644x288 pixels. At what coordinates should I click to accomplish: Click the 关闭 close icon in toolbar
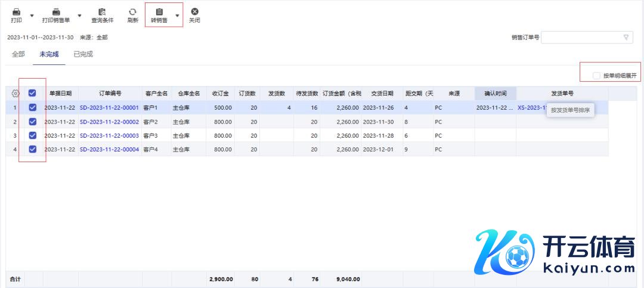194,11
